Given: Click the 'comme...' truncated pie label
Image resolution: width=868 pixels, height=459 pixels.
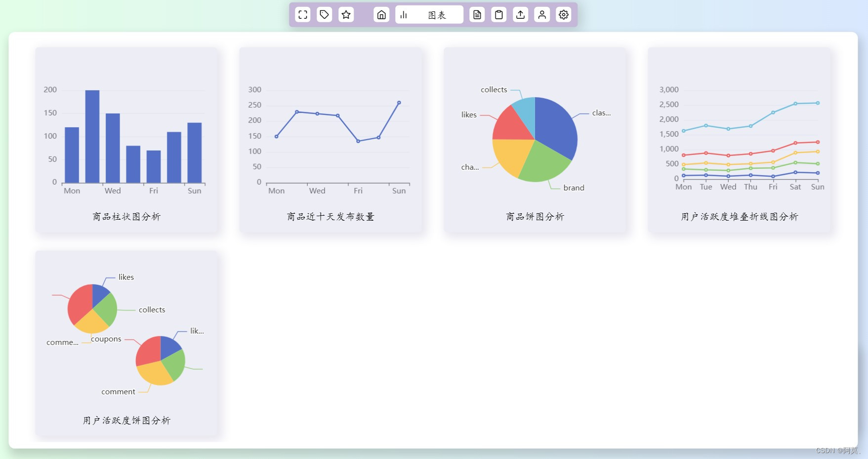Looking at the screenshot, I should (62, 343).
